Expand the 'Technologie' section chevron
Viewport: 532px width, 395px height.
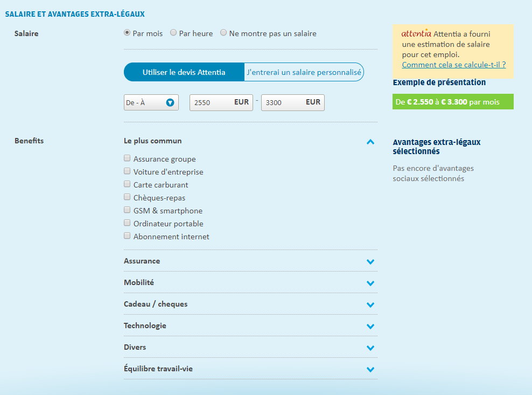pyautogui.click(x=370, y=326)
